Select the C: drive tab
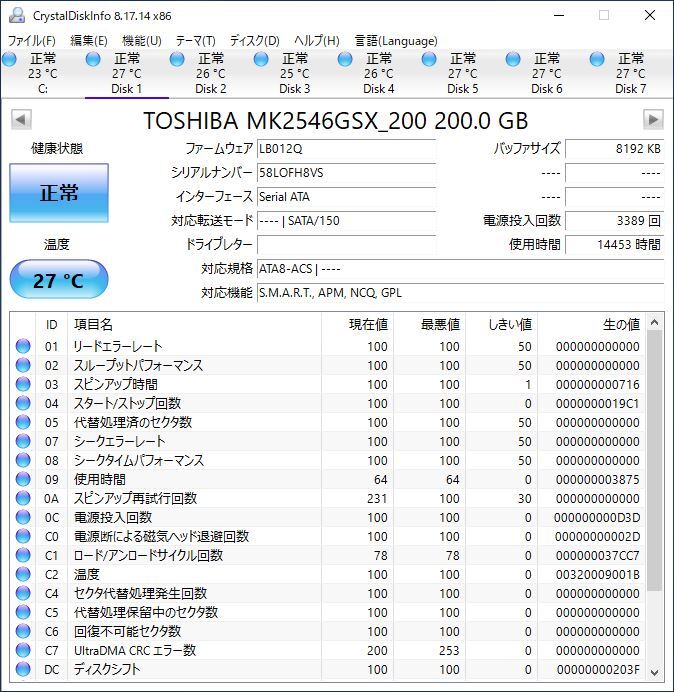This screenshot has height=692, width=674. tap(43, 74)
